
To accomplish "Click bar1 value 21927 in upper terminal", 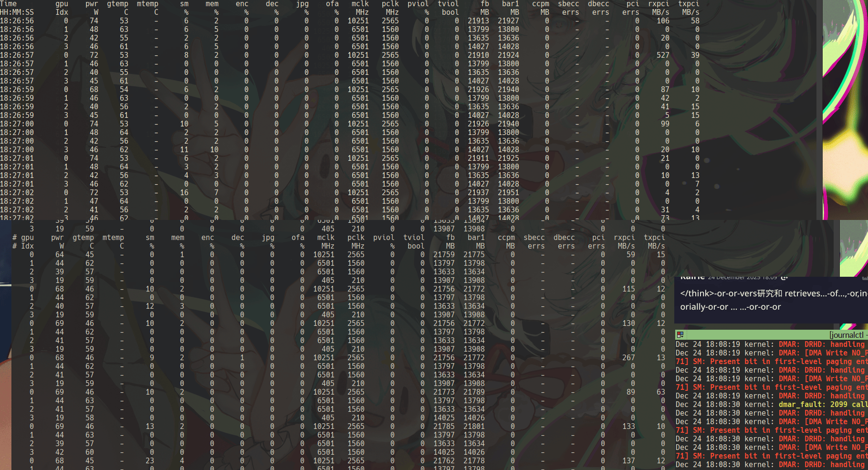I will 508,21.
